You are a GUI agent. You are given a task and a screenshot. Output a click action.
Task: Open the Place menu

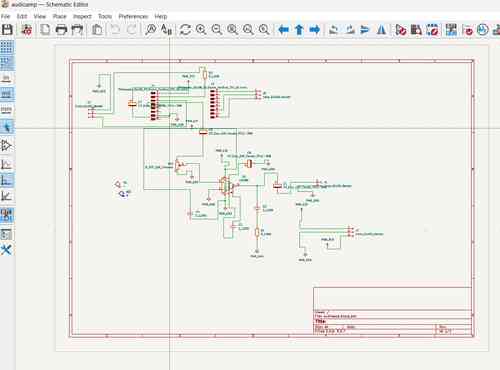(60, 16)
